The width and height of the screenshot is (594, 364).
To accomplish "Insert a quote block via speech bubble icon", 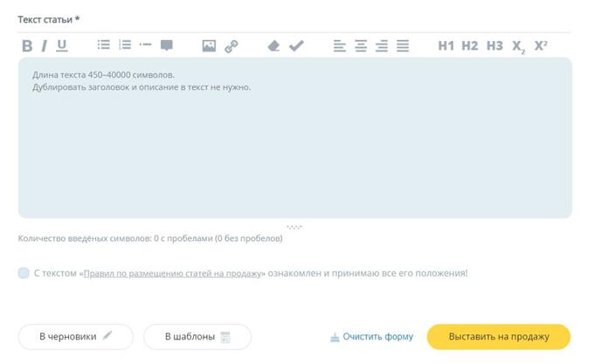I will click(x=167, y=45).
